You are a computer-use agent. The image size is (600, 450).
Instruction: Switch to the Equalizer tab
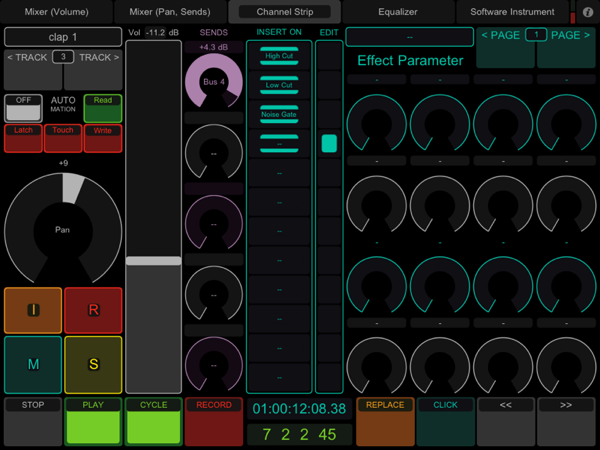pos(398,12)
